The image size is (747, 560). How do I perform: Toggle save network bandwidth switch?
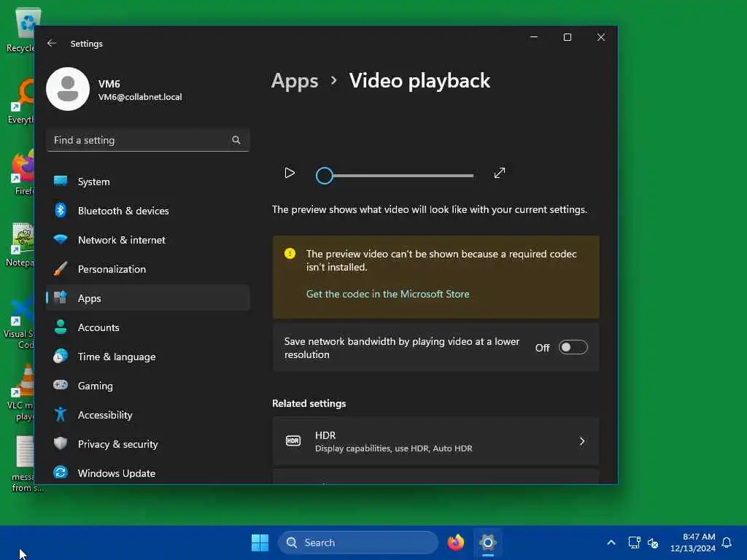(x=573, y=348)
